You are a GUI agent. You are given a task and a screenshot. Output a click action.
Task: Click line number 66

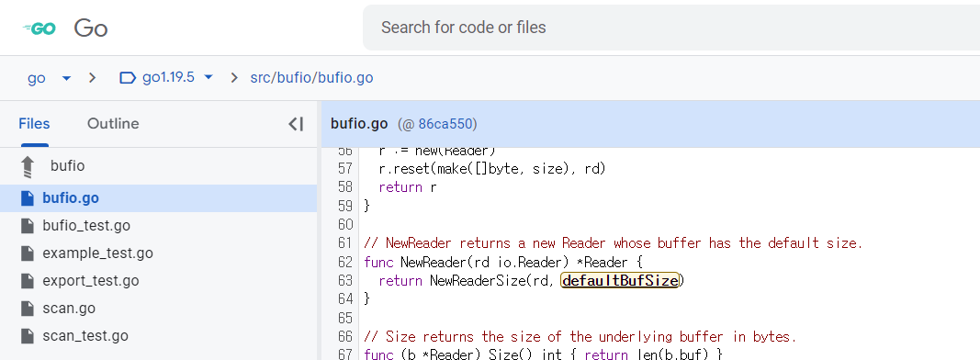click(345, 336)
